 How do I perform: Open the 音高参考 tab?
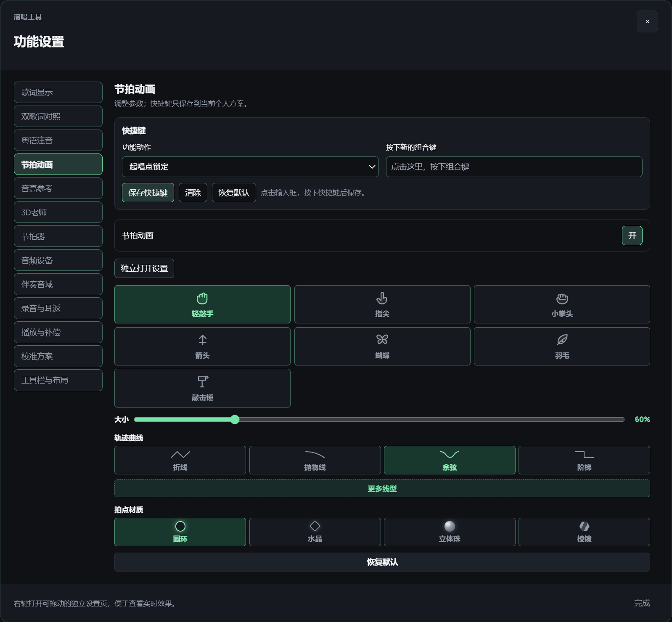click(58, 188)
